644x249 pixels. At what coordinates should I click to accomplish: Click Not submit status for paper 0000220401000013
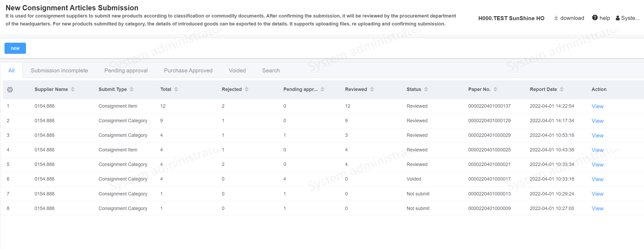418,194
